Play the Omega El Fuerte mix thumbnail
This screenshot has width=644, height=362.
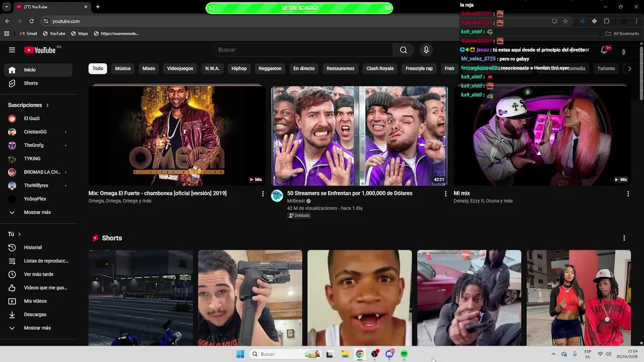click(x=177, y=136)
